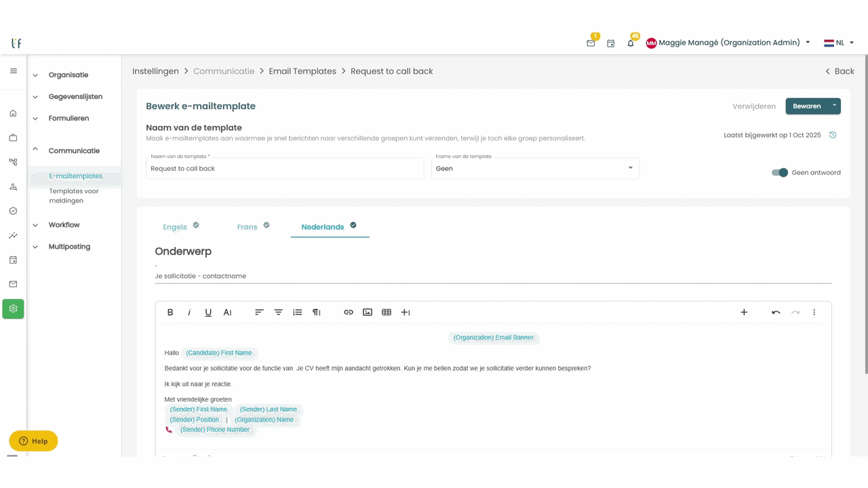Undo last edit in editor
868x488 pixels.
(x=776, y=312)
